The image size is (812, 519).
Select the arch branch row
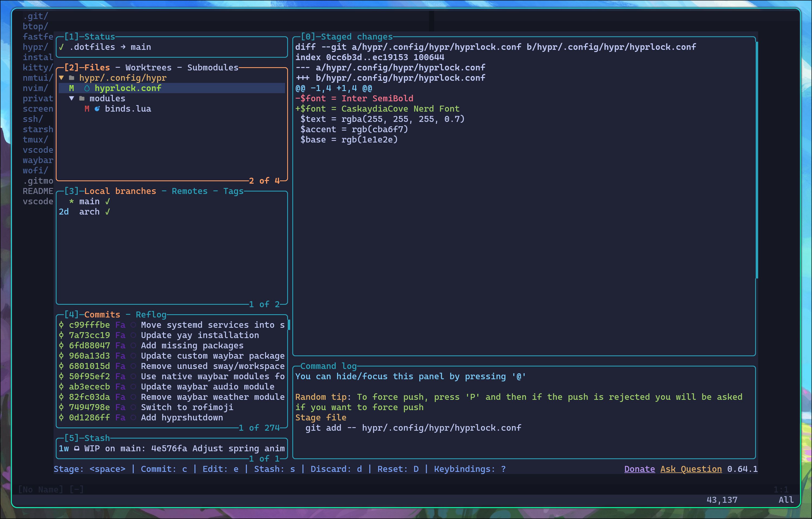pyautogui.click(x=172, y=212)
